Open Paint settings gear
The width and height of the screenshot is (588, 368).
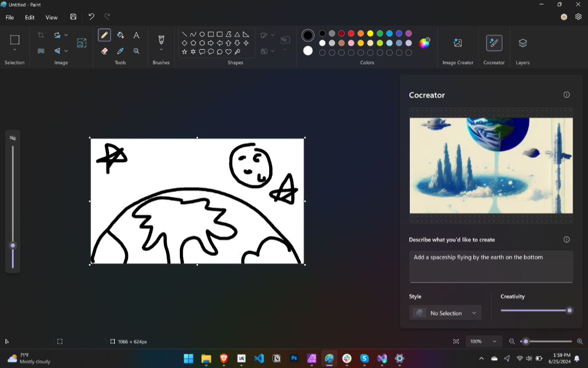click(x=578, y=17)
